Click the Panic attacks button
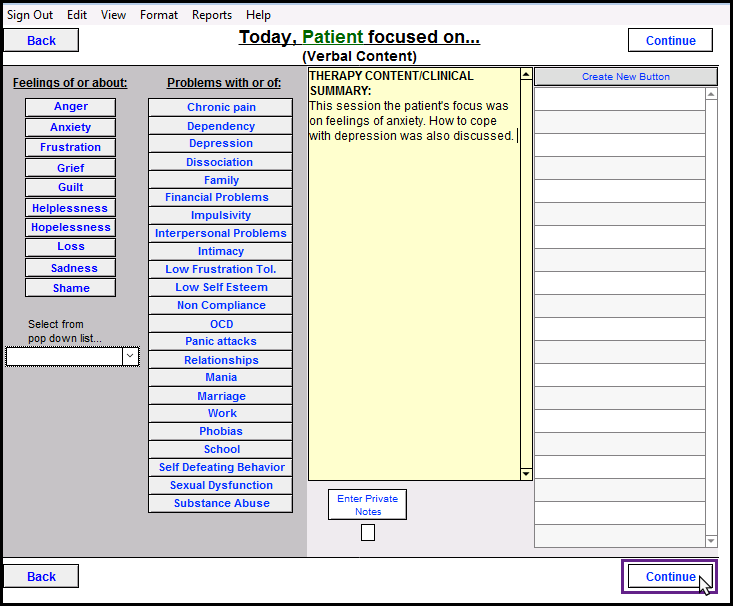Viewport: 733px width, 606px height. tap(221, 342)
